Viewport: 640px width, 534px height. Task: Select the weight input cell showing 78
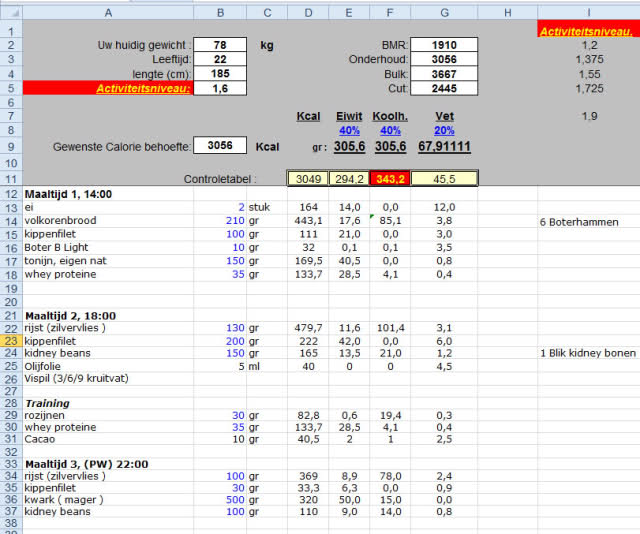click(x=220, y=45)
